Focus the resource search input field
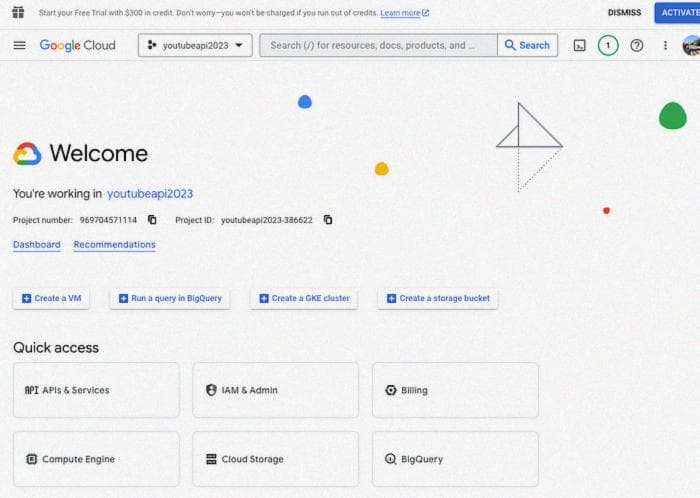 click(378, 45)
